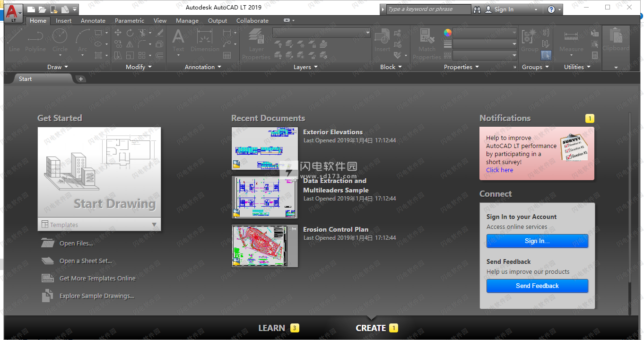
Task: Expand the Utilities panel
Action: pos(577,67)
